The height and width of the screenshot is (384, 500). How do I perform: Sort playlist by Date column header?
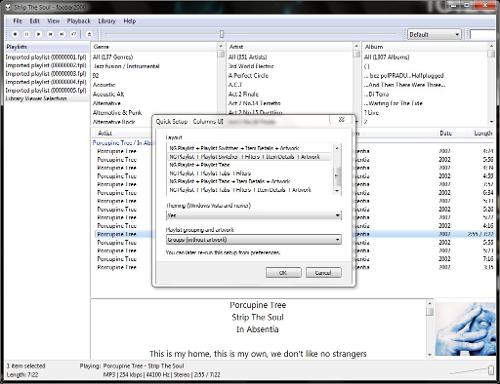pyautogui.click(x=445, y=133)
